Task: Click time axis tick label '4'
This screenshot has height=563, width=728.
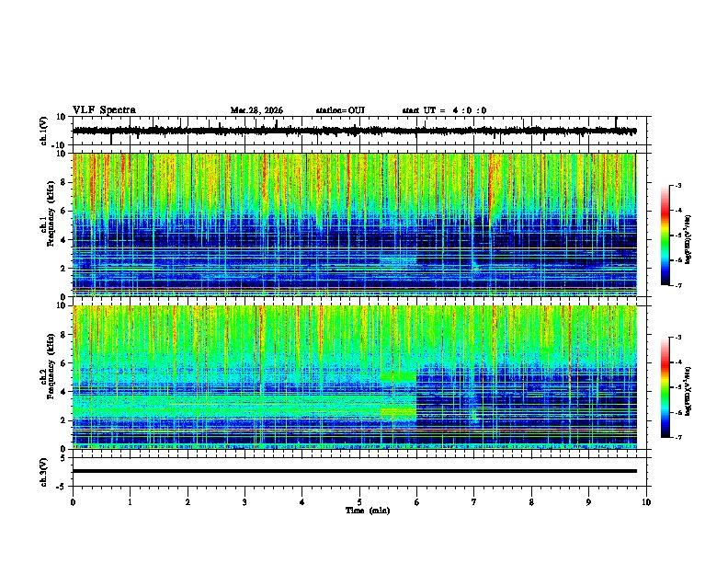Action: (x=302, y=502)
